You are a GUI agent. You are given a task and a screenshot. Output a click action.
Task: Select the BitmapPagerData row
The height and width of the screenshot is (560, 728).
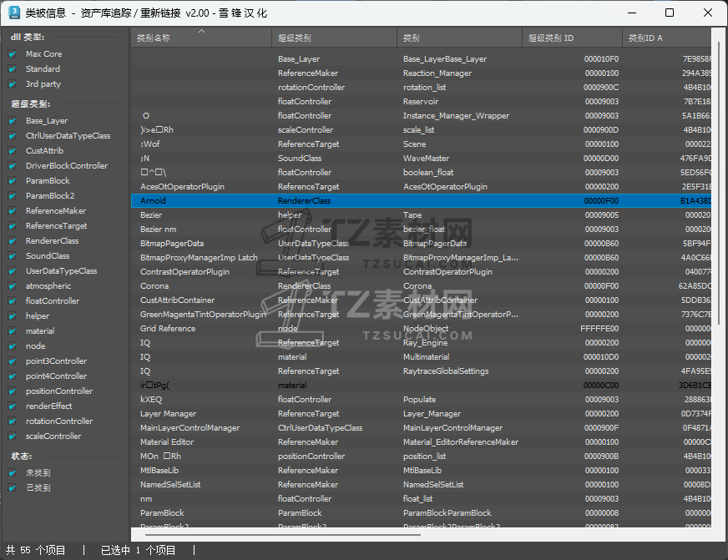[x=421, y=243]
